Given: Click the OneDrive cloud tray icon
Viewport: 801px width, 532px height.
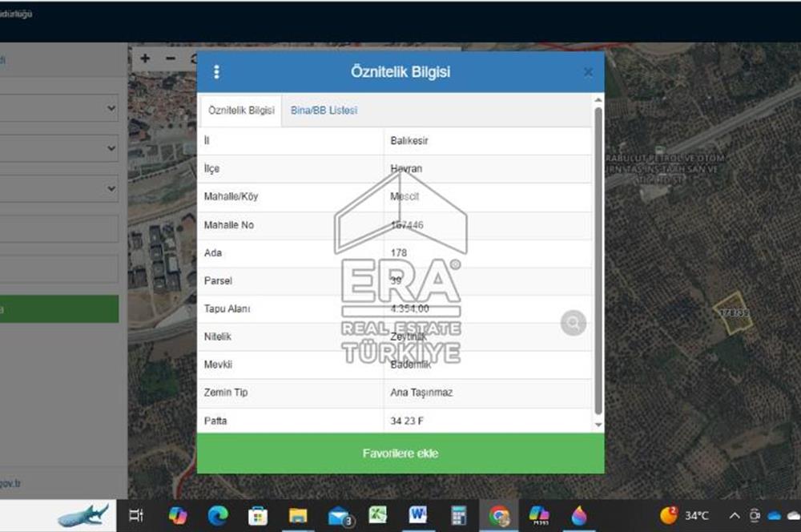Looking at the screenshot, I should tap(775, 516).
